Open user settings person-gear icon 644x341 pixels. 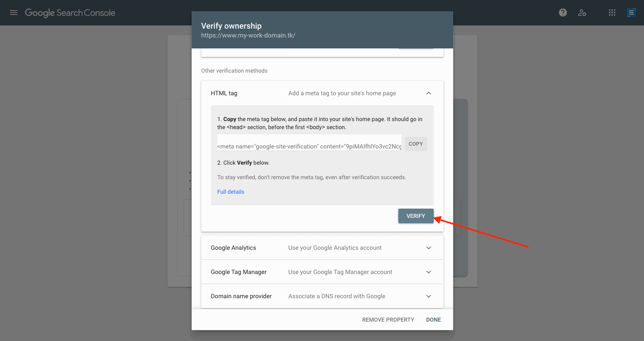point(582,13)
